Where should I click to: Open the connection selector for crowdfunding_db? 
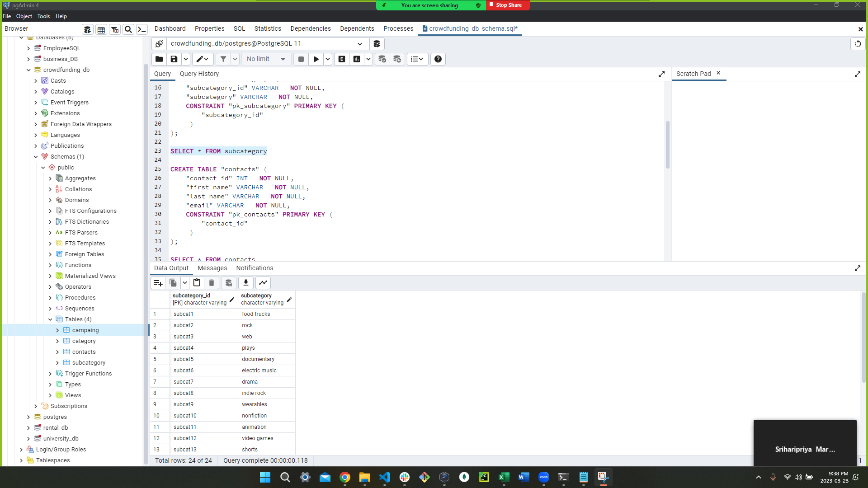pos(359,43)
